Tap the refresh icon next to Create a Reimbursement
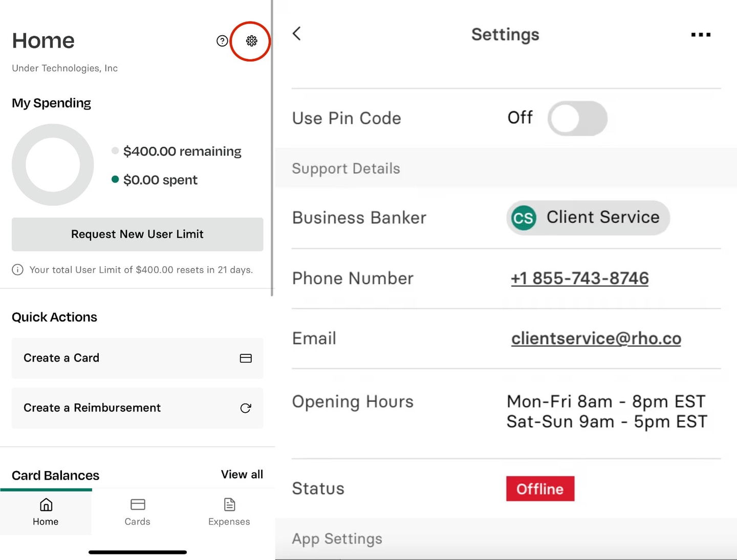Image resolution: width=737 pixels, height=560 pixels. (x=246, y=408)
